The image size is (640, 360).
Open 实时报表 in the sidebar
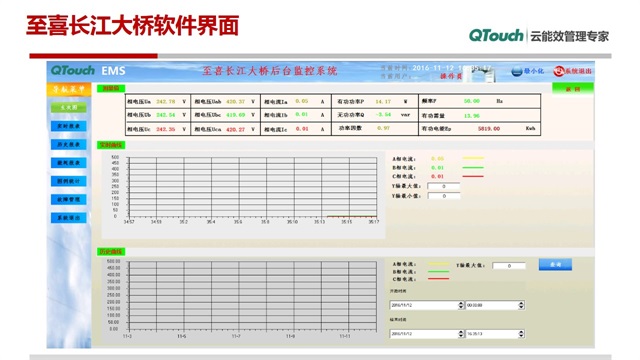pos(69,126)
